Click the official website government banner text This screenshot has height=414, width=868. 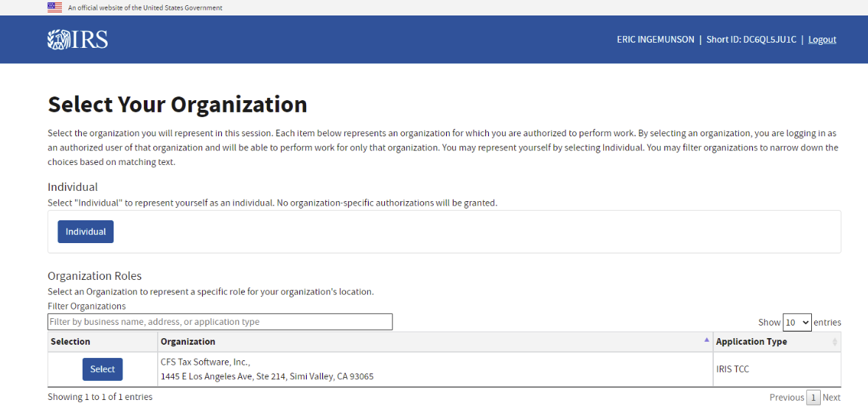145,8
